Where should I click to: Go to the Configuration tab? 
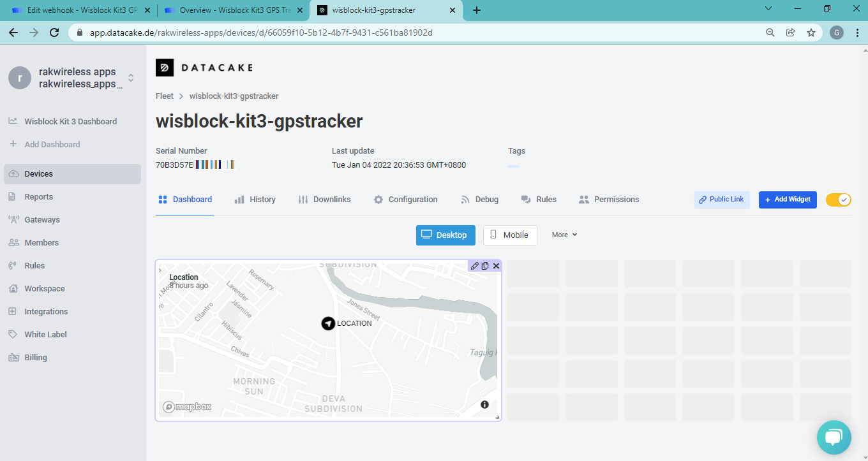406,200
